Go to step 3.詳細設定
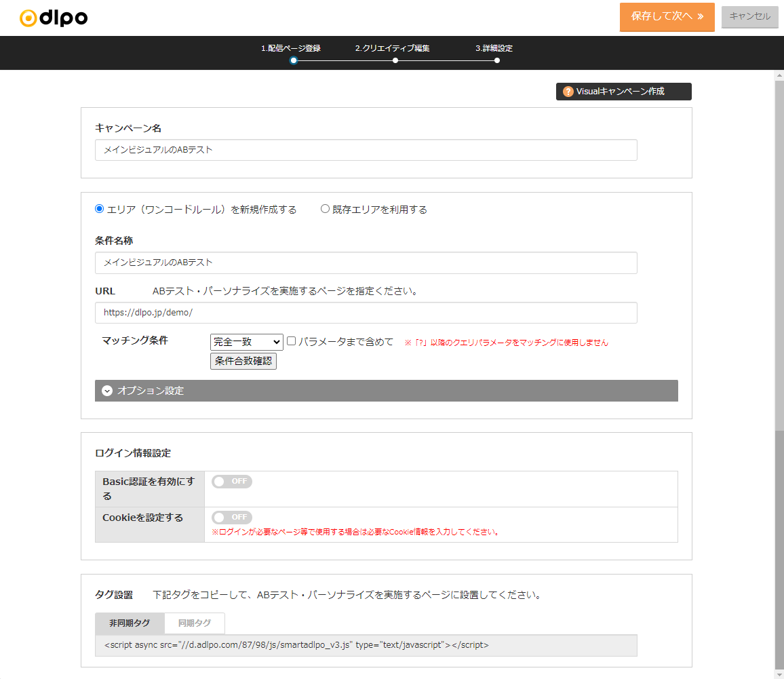Viewport: 784px width, 679px height. [x=494, y=48]
